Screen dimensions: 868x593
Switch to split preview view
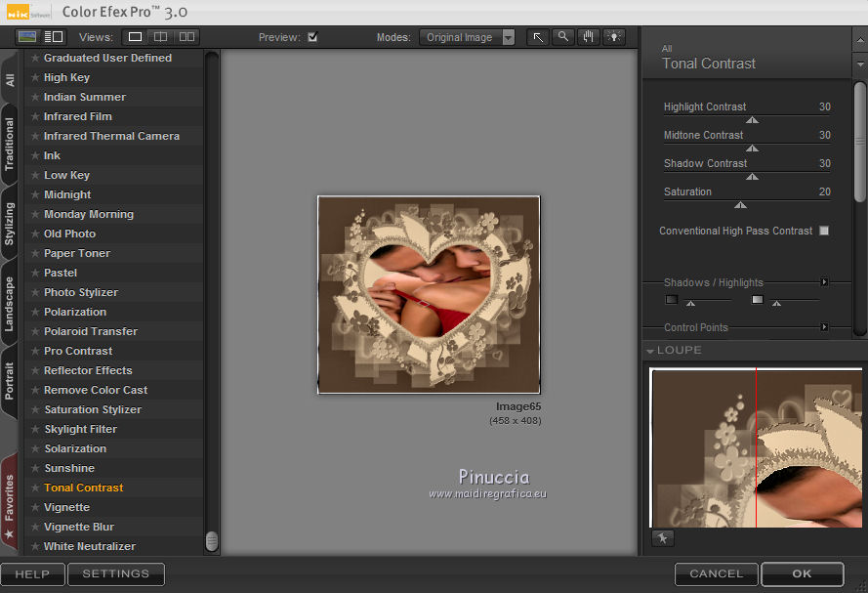(160, 37)
